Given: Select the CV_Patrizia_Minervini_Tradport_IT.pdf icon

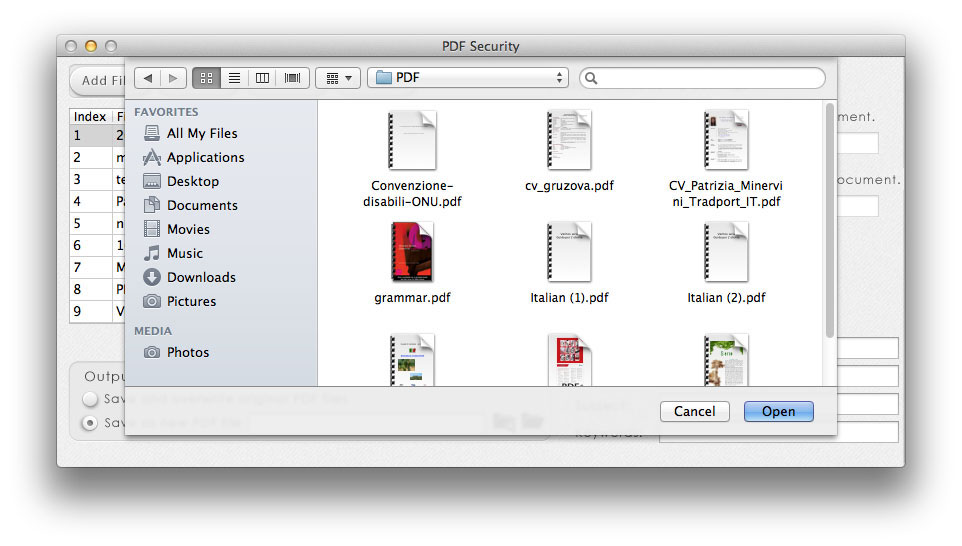Looking at the screenshot, I should pos(726,140).
